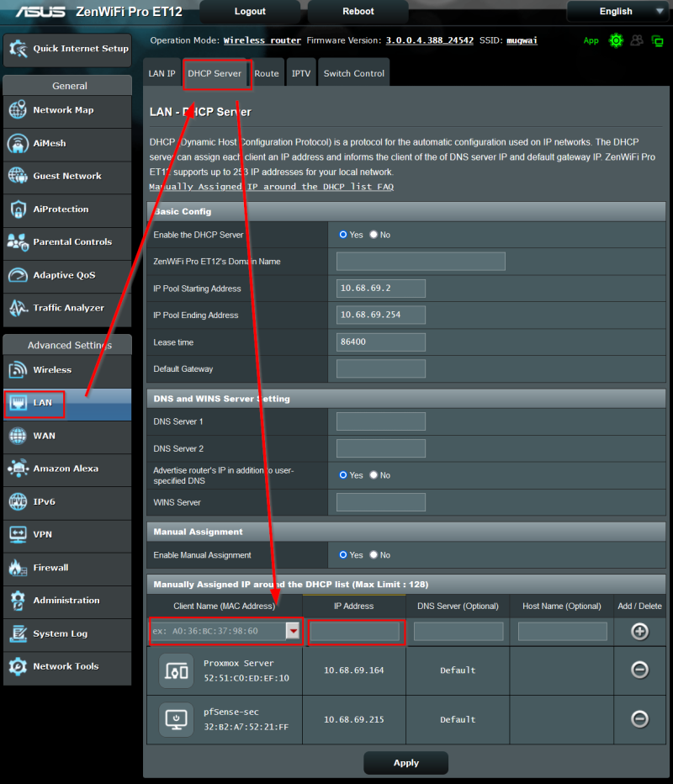Switch to the Switch Control tab
This screenshot has height=784, width=673.
click(x=353, y=73)
